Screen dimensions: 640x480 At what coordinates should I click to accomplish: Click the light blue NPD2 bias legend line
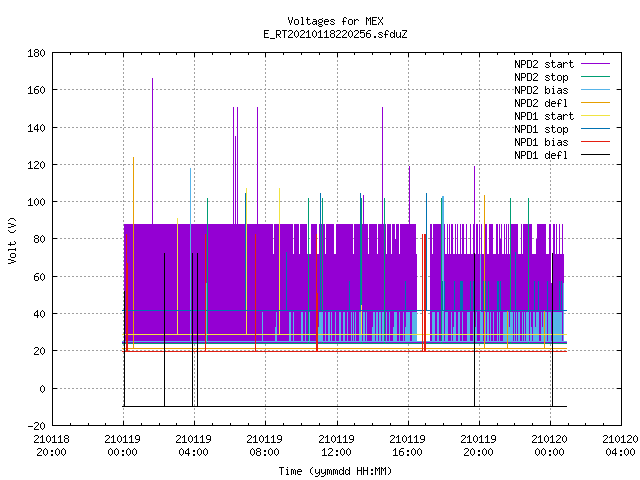pos(595,90)
